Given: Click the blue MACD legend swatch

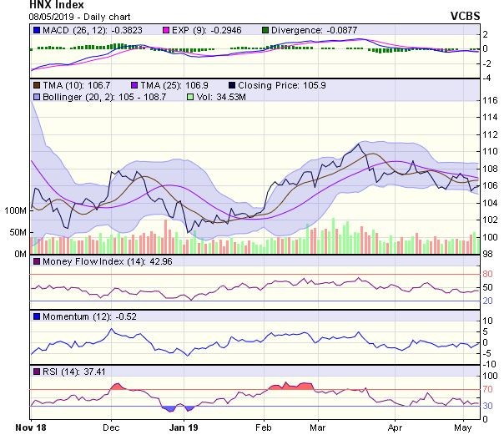Looking at the screenshot, I should (36, 31).
